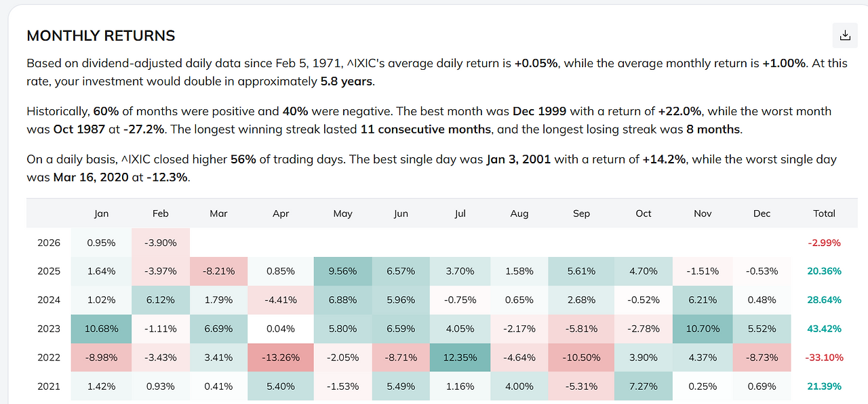Screen dimensions: 868x404
Task: Click the -13.26% April 2022 cell
Action: pyautogui.click(x=281, y=358)
